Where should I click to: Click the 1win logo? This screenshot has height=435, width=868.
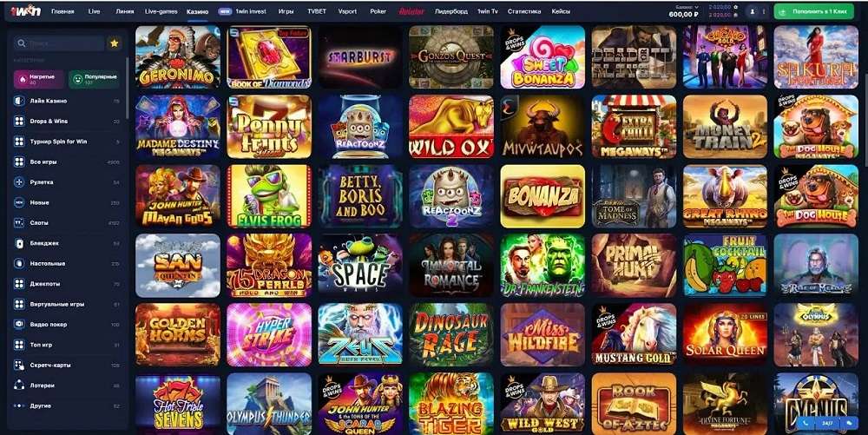click(x=25, y=10)
